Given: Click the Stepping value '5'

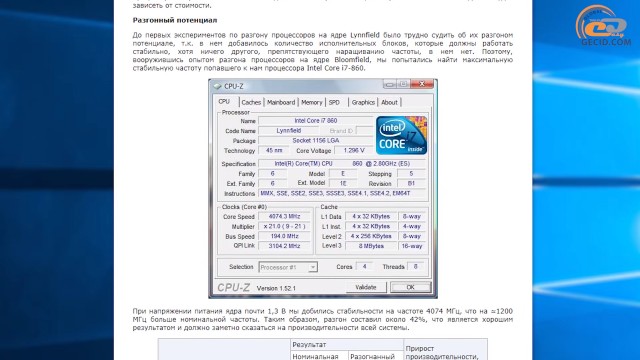Looking at the screenshot, I should click(411, 174).
